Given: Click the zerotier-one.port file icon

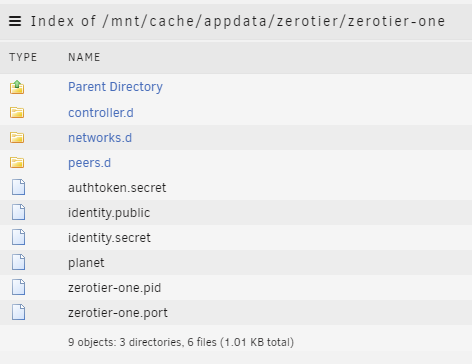Looking at the screenshot, I should point(18,312).
